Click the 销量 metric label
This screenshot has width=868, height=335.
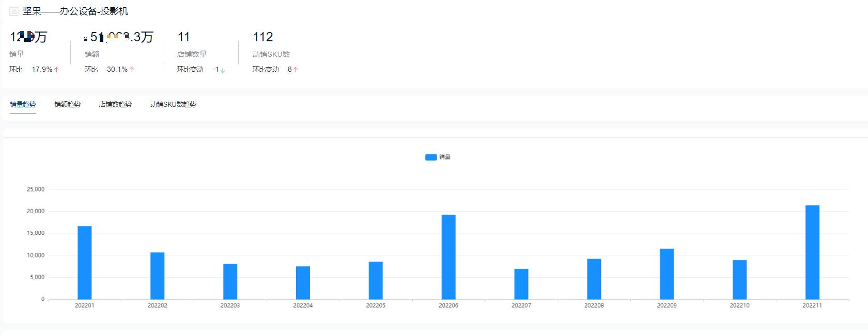(x=17, y=54)
